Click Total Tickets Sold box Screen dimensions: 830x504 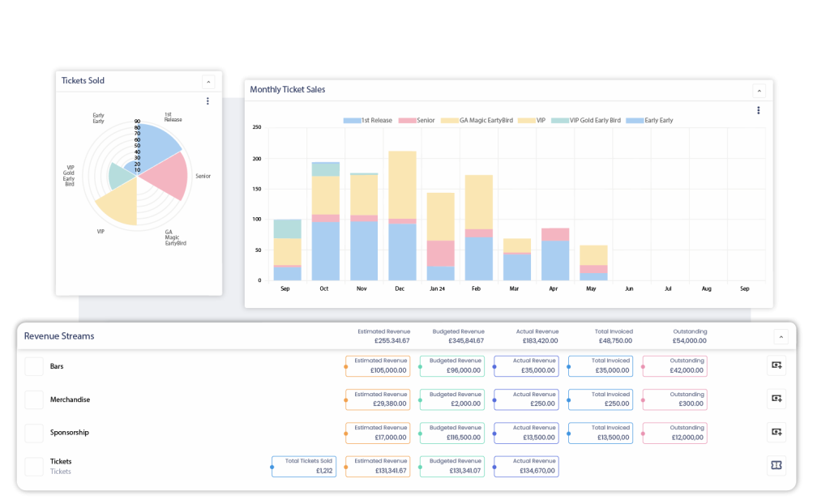302,465
